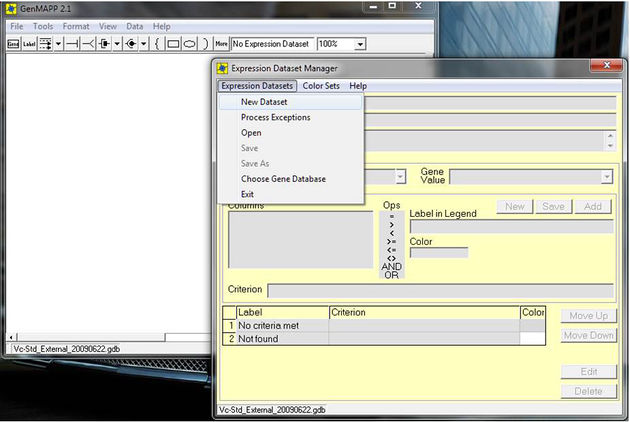Open the Color Sets menu

[x=321, y=86]
